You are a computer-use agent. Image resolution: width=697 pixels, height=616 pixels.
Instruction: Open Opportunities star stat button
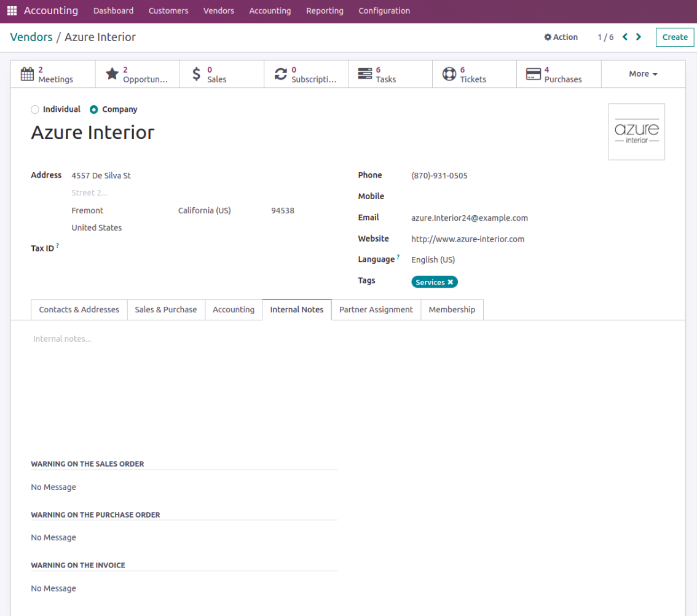[x=137, y=74]
